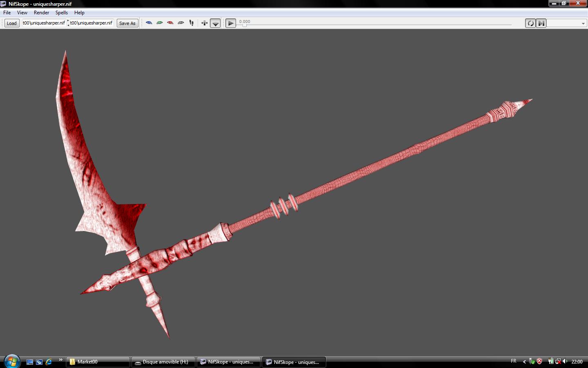Select the red eye view icon
Screen dimensions: 588x368
pyautogui.click(x=170, y=23)
